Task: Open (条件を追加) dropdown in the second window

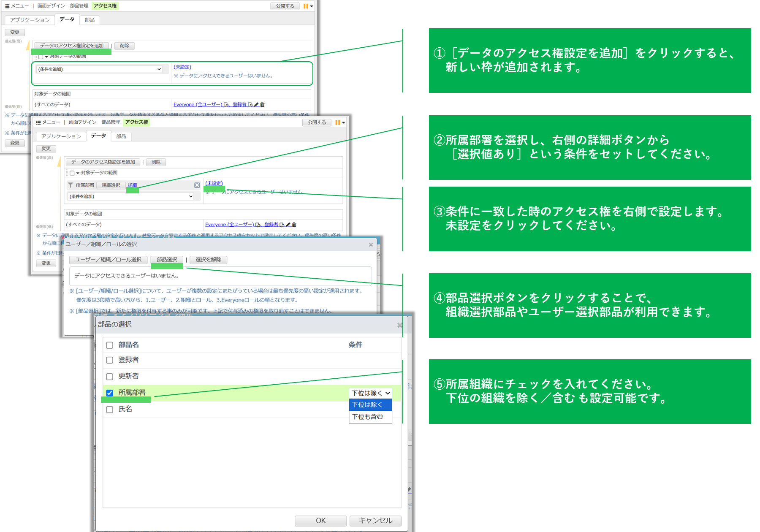Action: (x=131, y=196)
